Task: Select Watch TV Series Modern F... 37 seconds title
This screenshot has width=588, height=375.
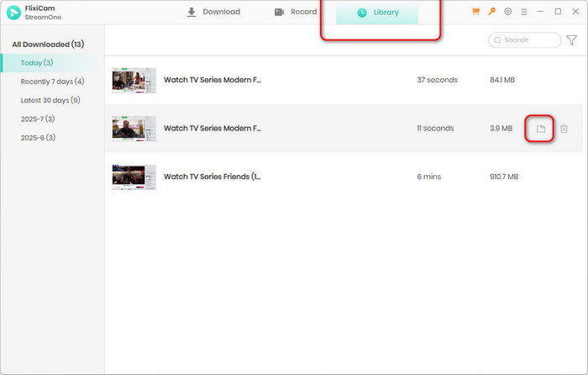Action: tap(213, 80)
